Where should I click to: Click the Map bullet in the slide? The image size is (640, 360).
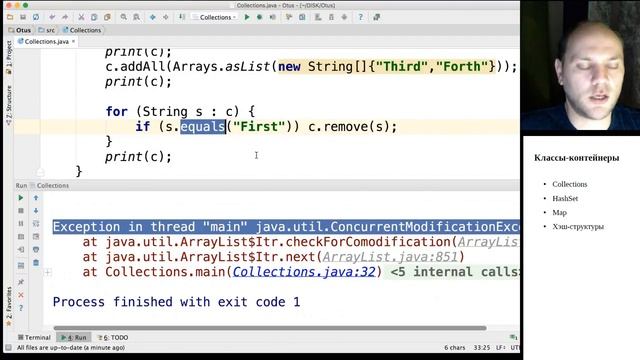560,213
